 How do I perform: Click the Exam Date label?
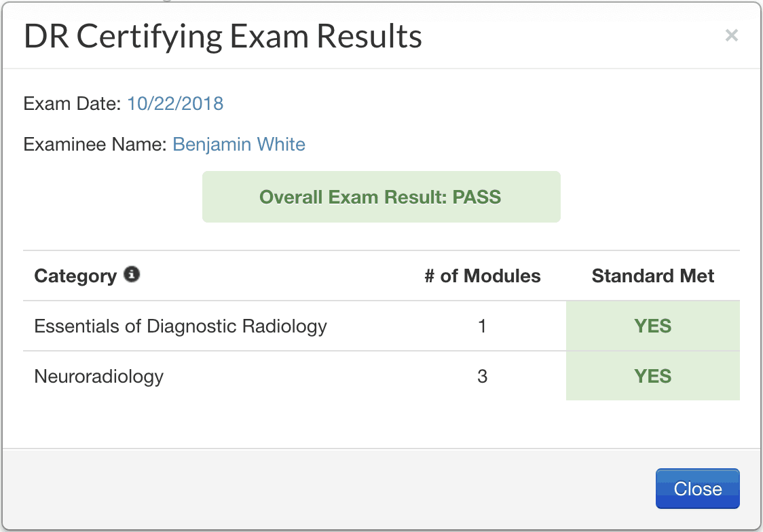tap(72, 104)
